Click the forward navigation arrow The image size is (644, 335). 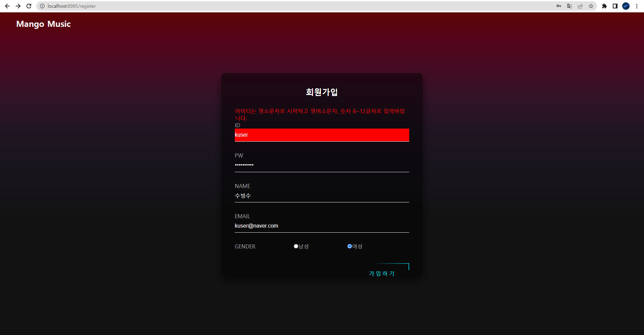[x=18, y=6]
